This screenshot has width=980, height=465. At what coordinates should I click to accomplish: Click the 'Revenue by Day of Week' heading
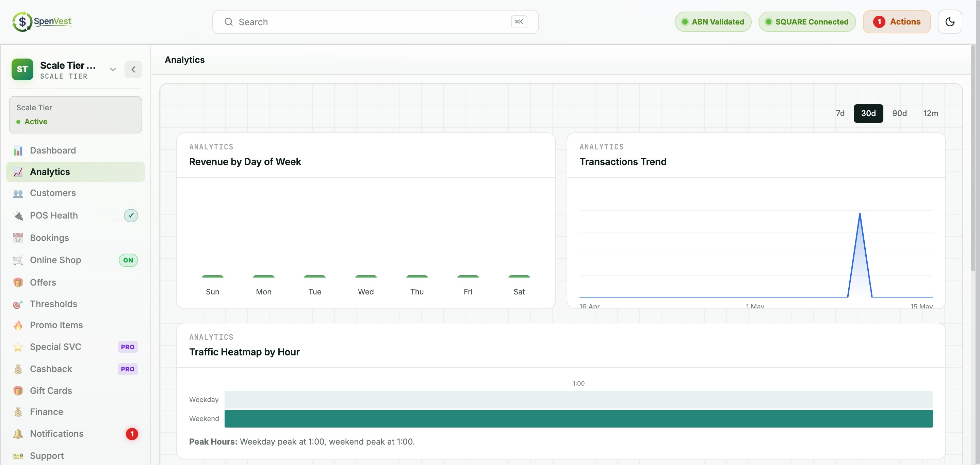pyautogui.click(x=245, y=162)
